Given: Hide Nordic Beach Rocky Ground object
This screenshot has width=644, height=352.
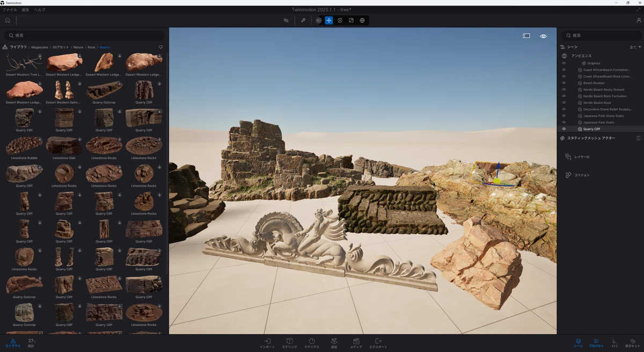Looking at the screenshot, I should pyautogui.click(x=564, y=90).
